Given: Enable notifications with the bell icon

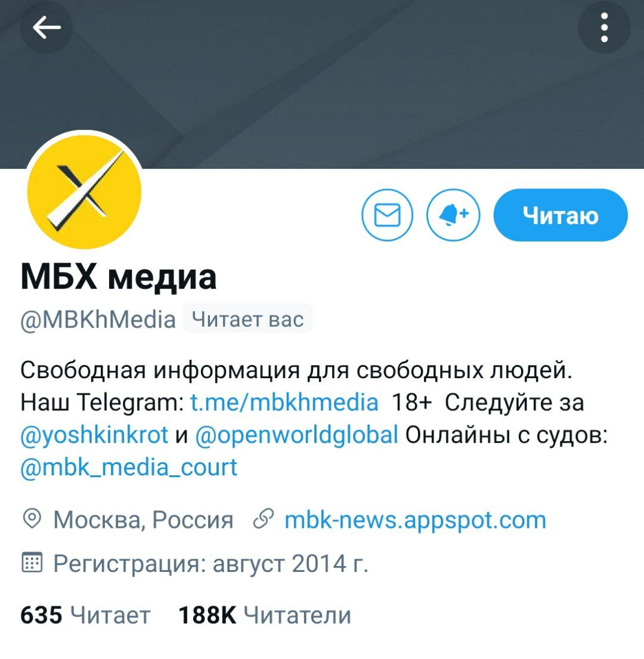Looking at the screenshot, I should click(453, 215).
